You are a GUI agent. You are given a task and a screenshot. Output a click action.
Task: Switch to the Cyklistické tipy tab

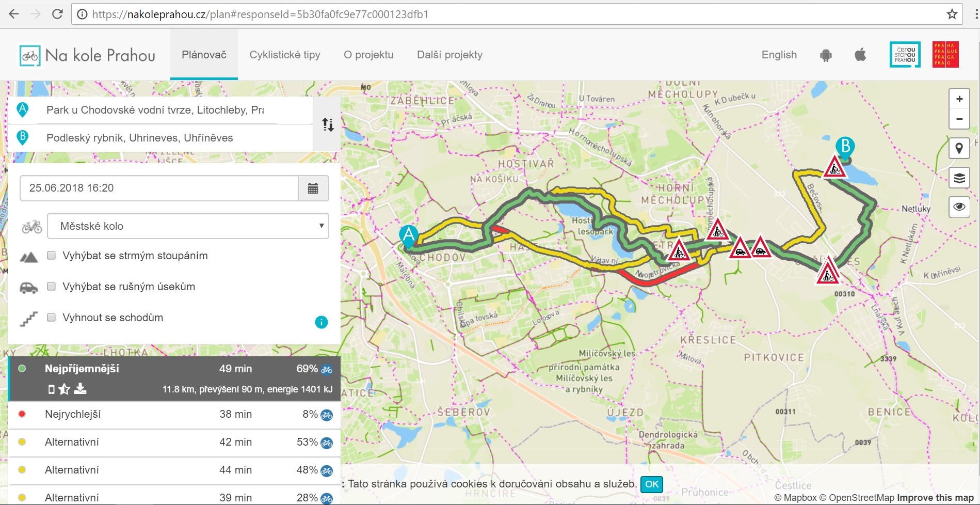(x=285, y=55)
